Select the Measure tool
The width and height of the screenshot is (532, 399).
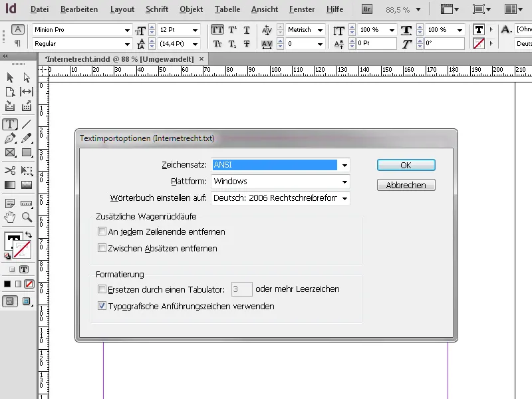click(x=27, y=203)
